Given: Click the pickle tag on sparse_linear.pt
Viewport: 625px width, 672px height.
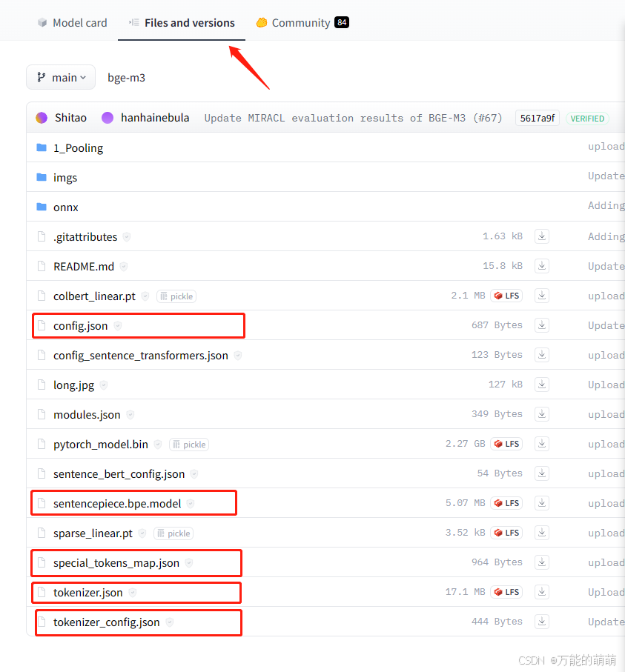Looking at the screenshot, I should click(x=173, y=533).
